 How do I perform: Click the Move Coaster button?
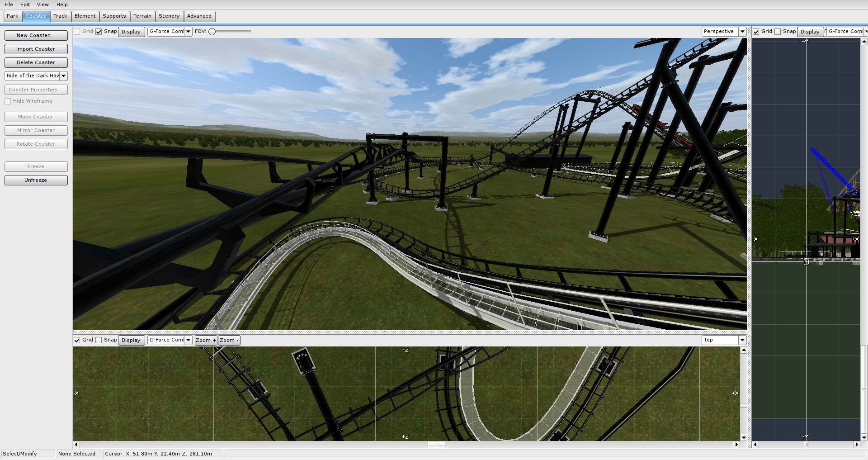36,117
